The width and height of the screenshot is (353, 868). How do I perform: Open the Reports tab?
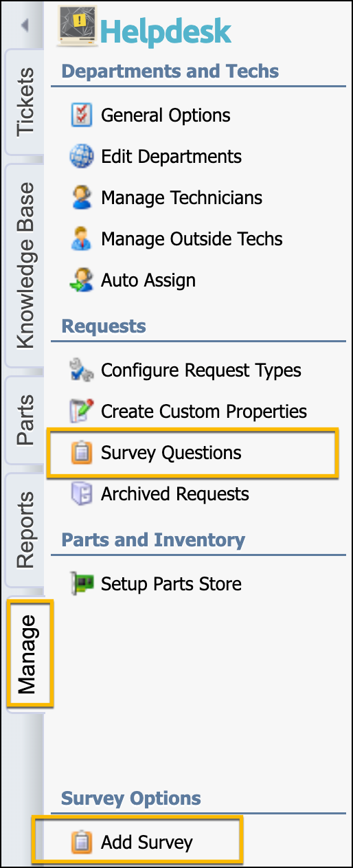[25, 530]
